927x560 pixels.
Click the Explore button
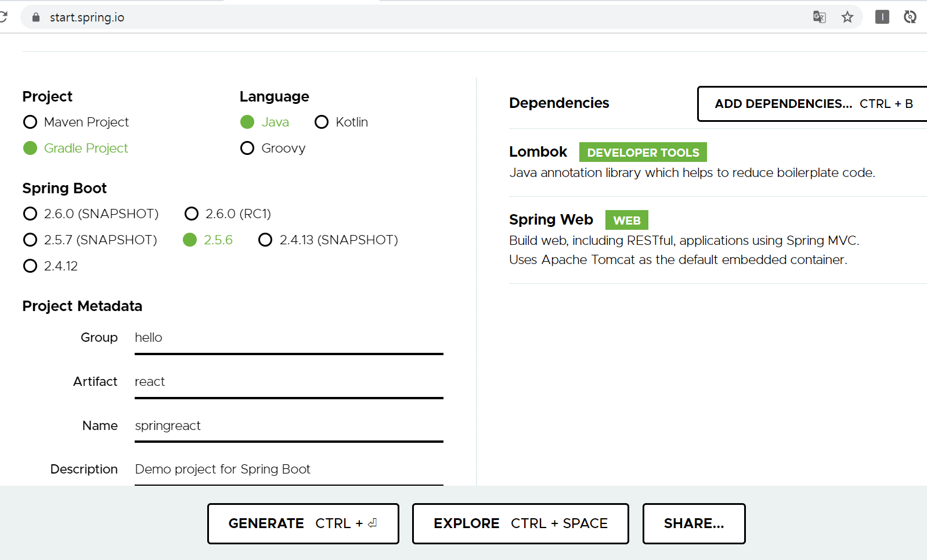point(521,523)
